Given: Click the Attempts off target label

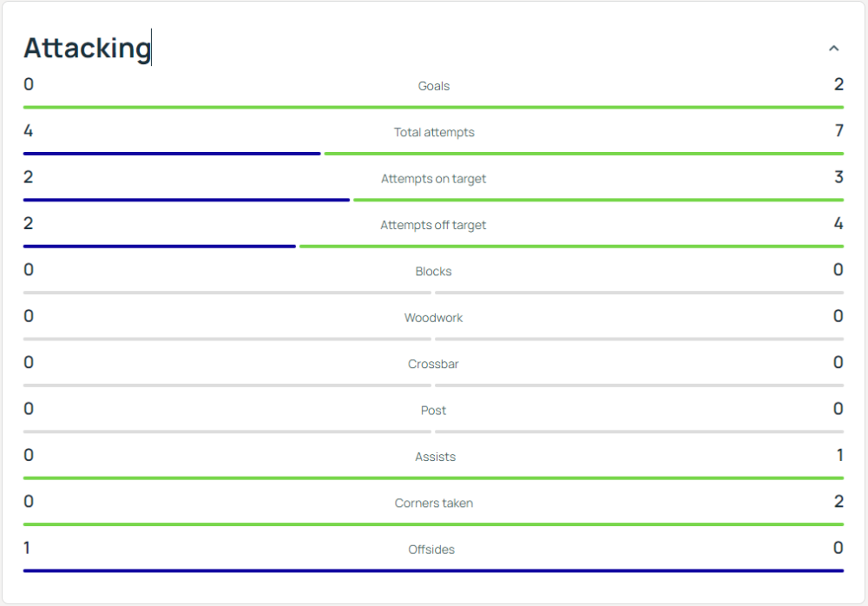Looking at the screenshot, I should 433,225.
